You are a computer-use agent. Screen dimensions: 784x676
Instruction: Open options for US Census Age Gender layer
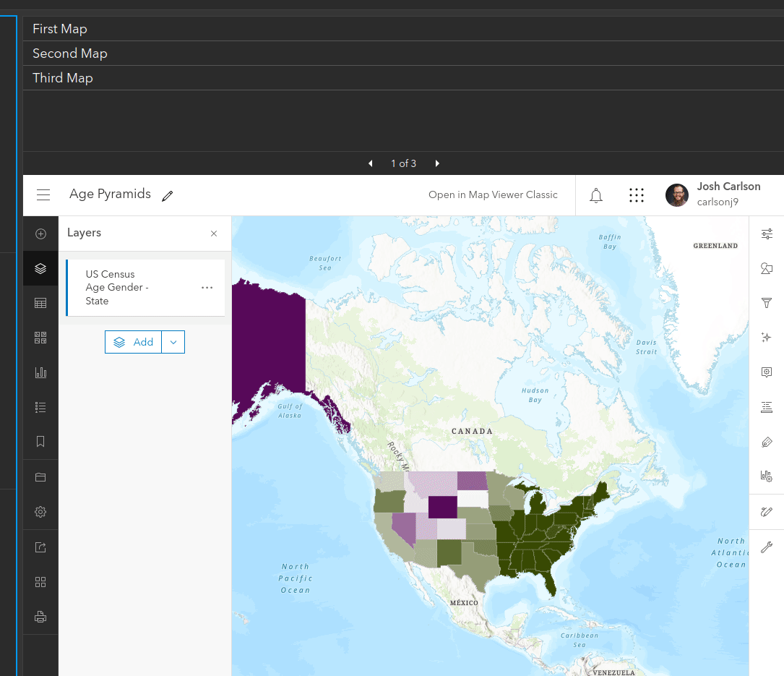tap(207, 288)
